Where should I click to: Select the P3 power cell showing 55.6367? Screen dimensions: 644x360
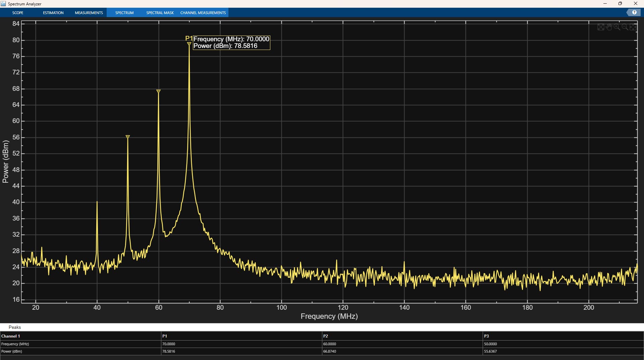(x=490, y=351)
